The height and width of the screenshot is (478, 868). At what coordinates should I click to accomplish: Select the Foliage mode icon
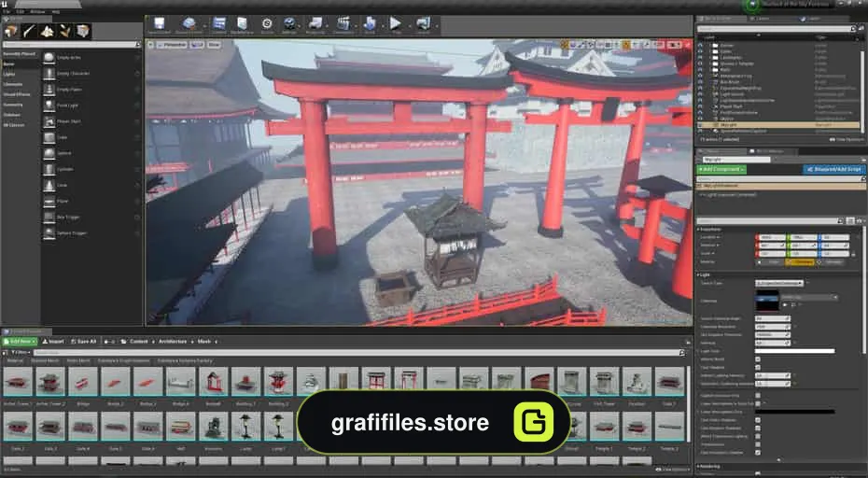tap(64, 31)
